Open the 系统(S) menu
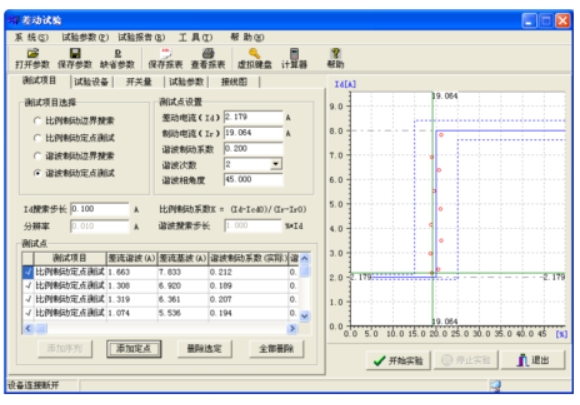 click(31, 37)
